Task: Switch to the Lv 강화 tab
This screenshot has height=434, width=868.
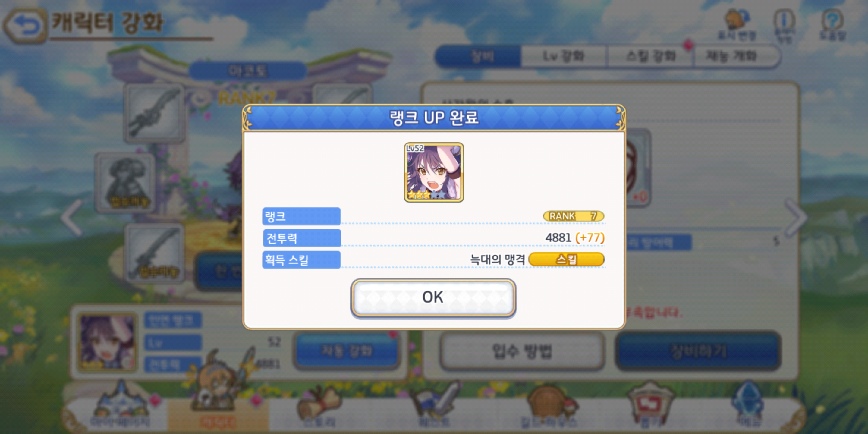Action: tap(563, 56)
